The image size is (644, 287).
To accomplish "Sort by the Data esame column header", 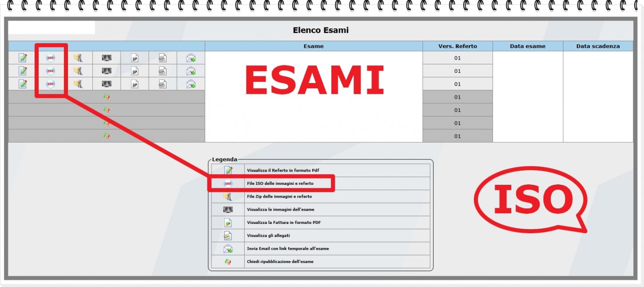I will (x=528, y=46).
